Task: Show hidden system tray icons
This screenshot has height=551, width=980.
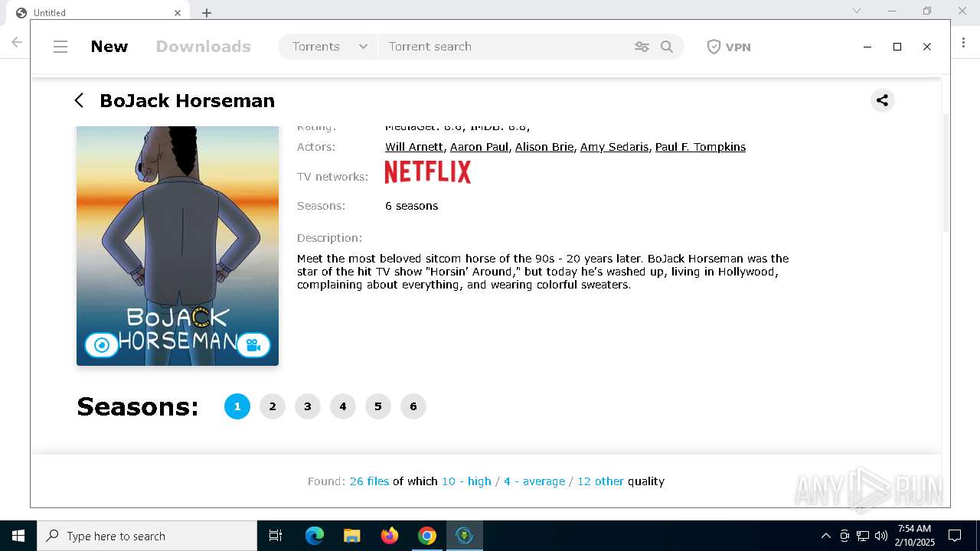Action: click(825, 536)
